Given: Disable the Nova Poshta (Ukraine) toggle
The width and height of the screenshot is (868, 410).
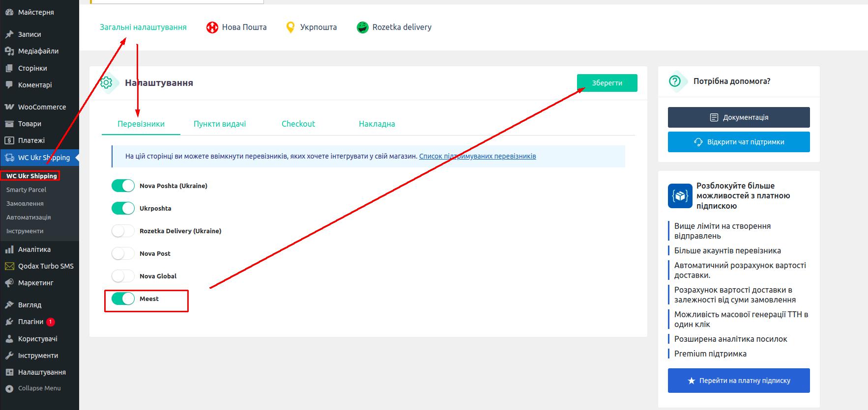Looking at the screenshot, I should (x=123, y=186).
